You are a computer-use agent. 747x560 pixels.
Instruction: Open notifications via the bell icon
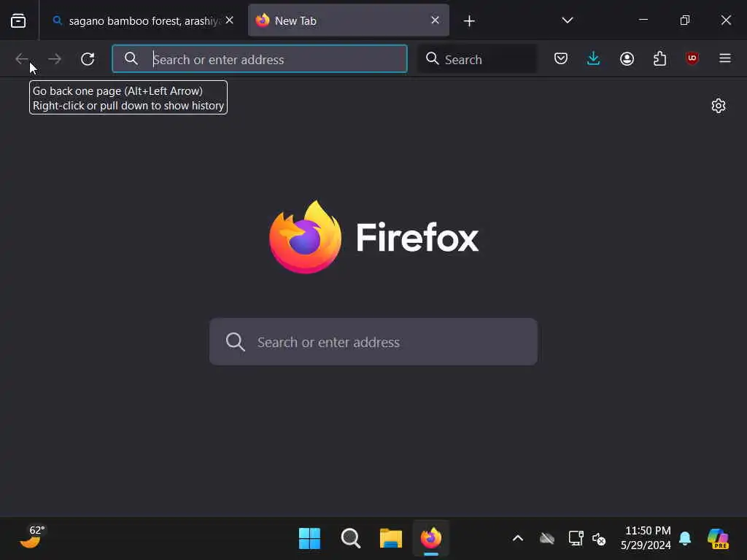[x=685, y=539]
